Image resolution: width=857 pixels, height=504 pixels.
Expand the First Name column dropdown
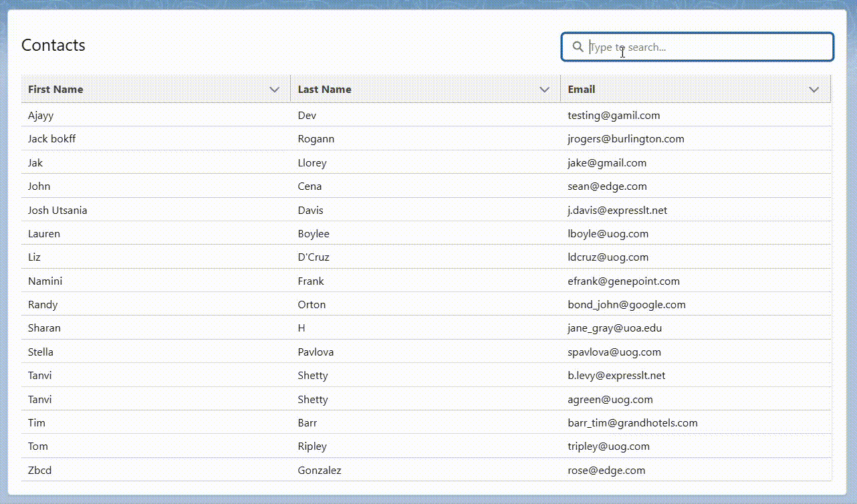(x=275, y=89)
